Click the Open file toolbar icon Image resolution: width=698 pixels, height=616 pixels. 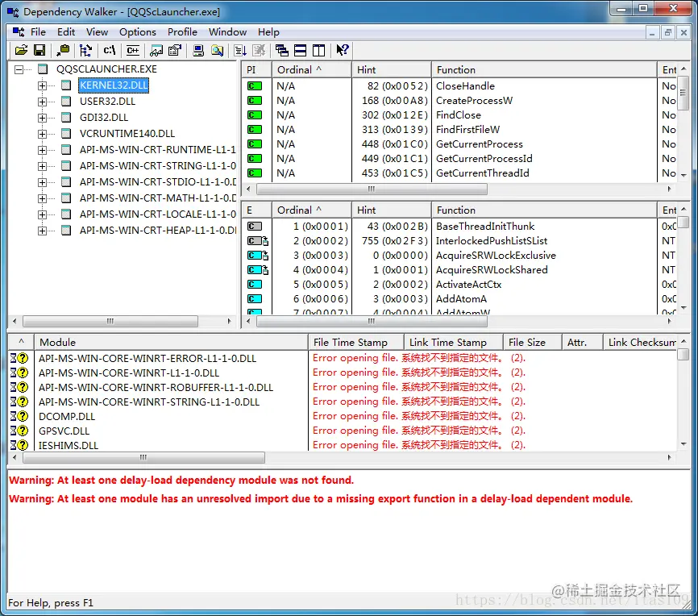[x=21, y=50]
